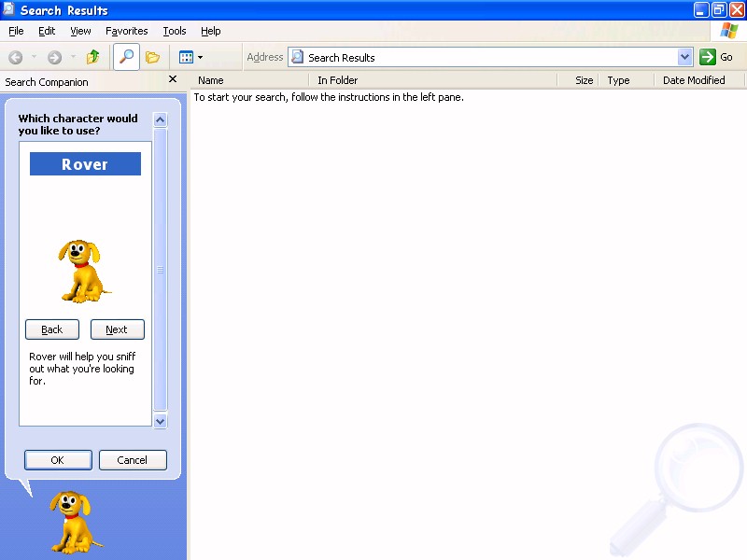Cancel the character selection
This screenshot has width=747, height=560.
pyautogui.click(x=133, y=460)
